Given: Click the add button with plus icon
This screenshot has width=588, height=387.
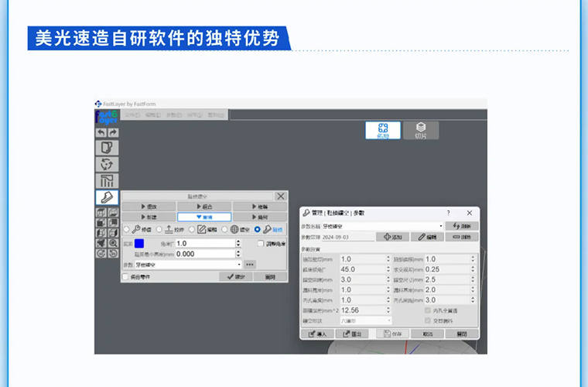Looking at the screenshot, I should (392, 237).
